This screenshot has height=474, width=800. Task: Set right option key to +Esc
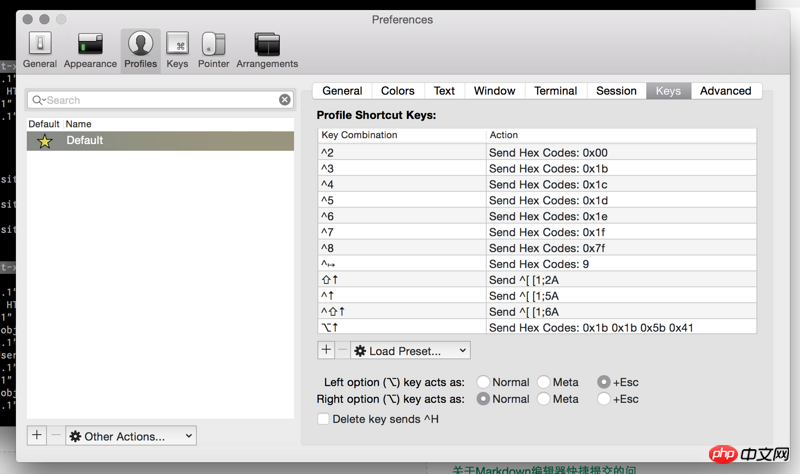tap(604, 399)
